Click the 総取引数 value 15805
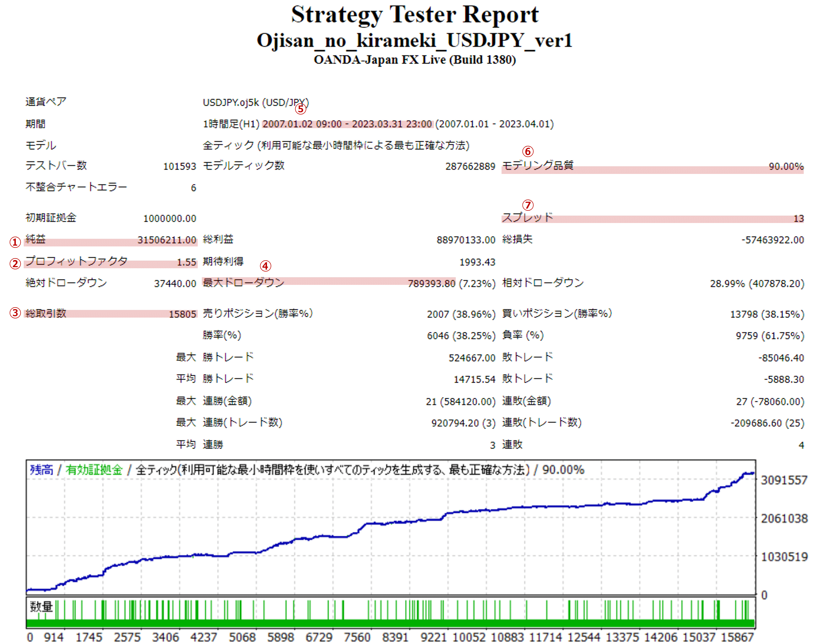This screenshot has height=642, width=840. pyautogui.click(x=182, y=314)
